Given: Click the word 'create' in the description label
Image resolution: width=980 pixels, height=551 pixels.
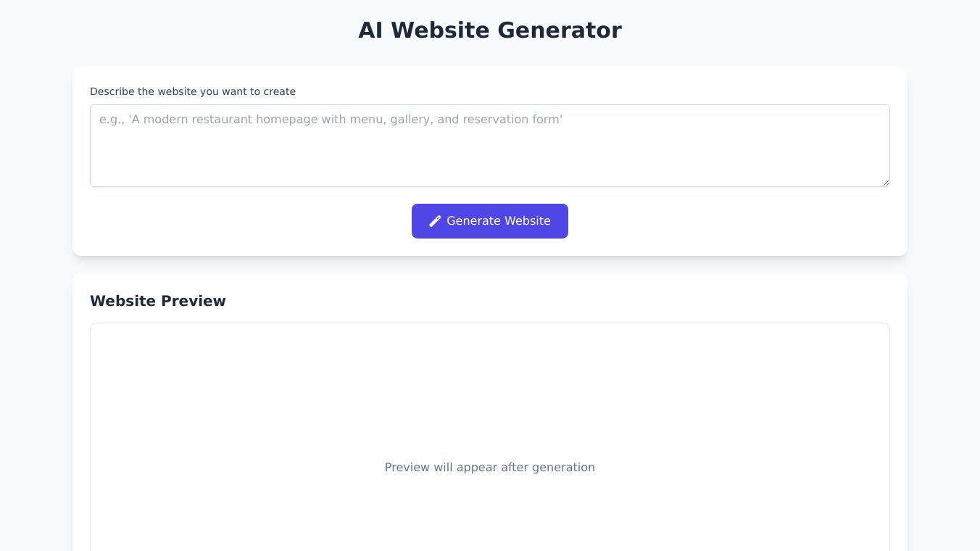Looking at the screenshot, I should point(279,91).
